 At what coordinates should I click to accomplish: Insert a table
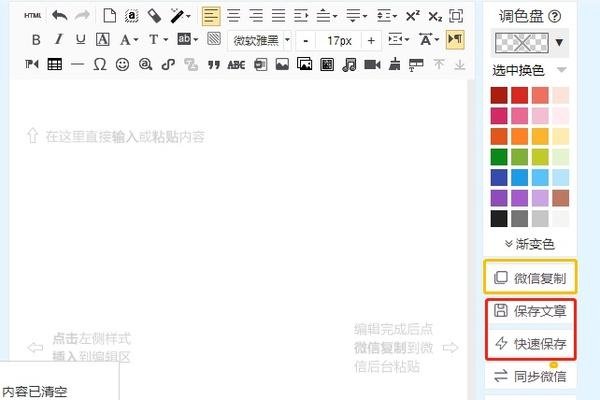click(54, 64)
